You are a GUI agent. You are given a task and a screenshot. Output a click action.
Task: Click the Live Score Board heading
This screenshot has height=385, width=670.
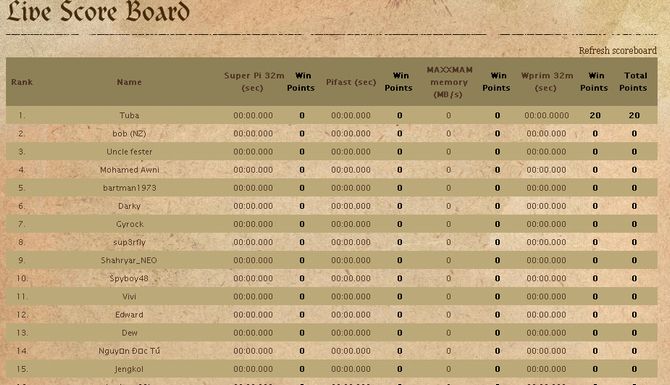[x=98, y=12]
